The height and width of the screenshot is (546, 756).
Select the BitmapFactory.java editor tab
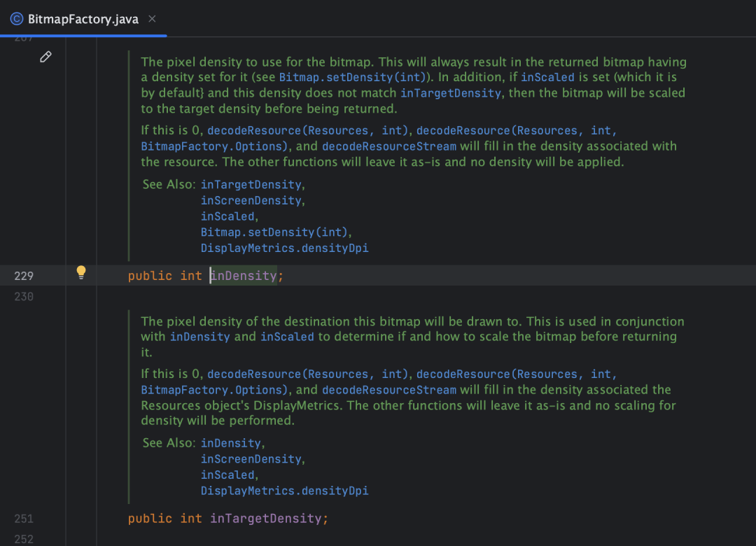83,19
